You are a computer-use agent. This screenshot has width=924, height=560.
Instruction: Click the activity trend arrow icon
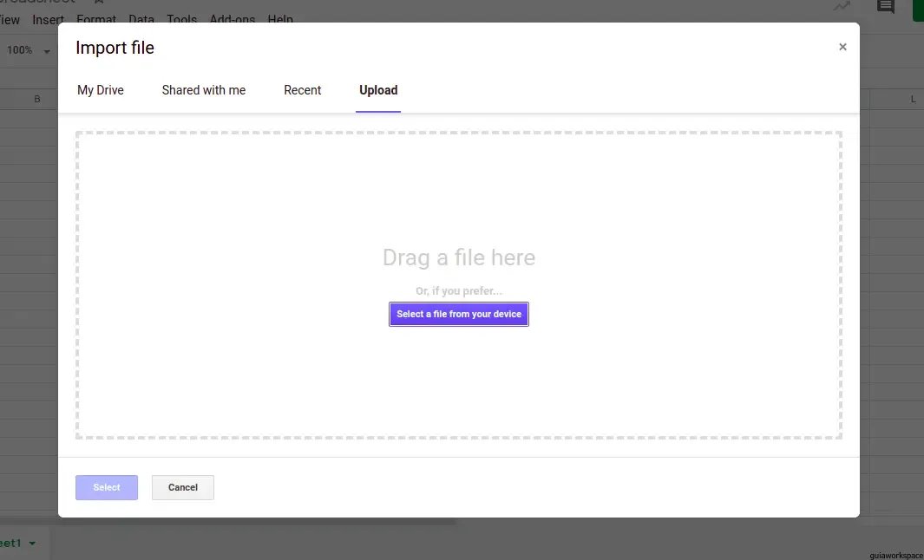(842, 6)
